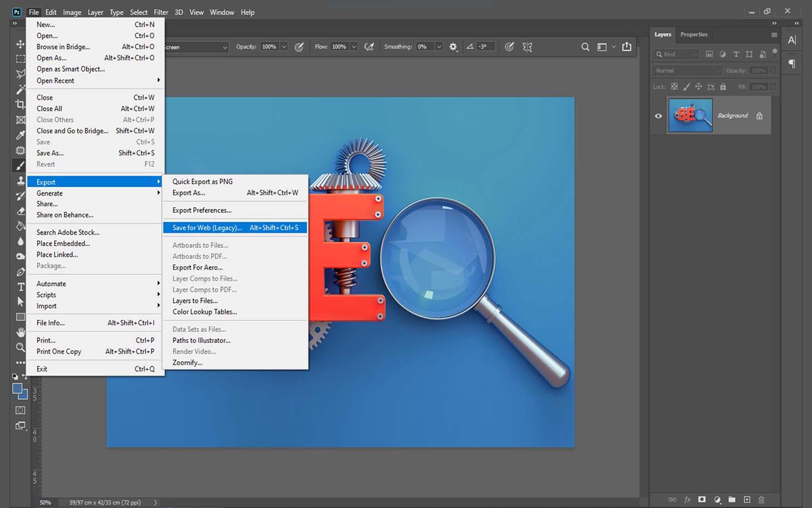Select the Magic Wand tool

21,89
